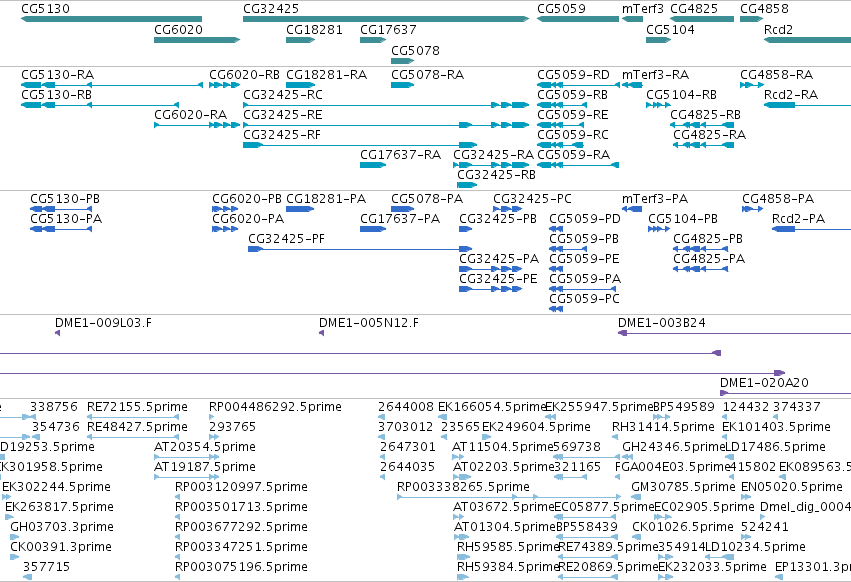Viewport: 851px width, 582px height.
Task: Click the CG5059-RC transcript label
Action: click(573, 135)
